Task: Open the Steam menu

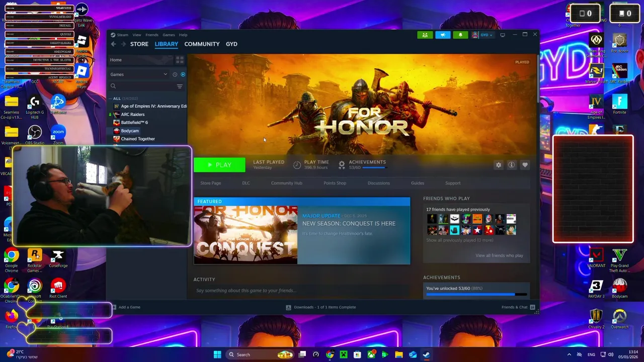Action: point(122,35)
